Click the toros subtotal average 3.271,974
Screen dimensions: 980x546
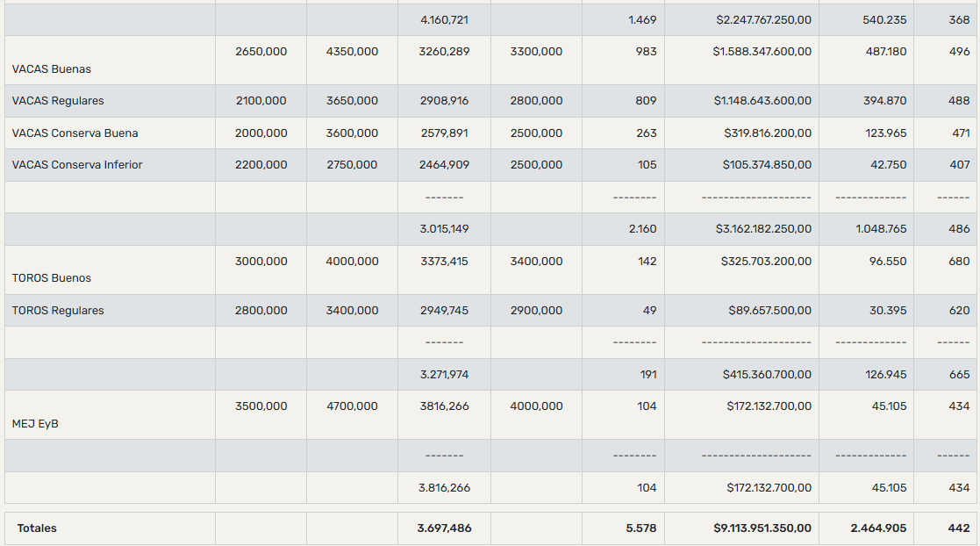tap(444, 374)
